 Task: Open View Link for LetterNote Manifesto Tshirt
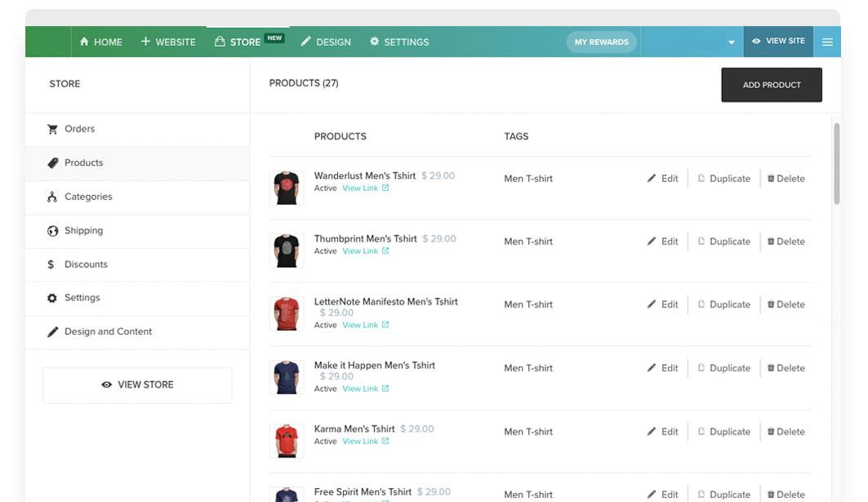coord(365,325)
